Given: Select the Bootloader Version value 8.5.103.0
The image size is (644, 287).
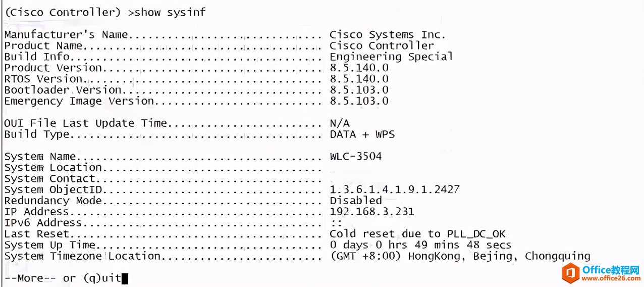Looking at the screenshot, I should [x=359, y=90].
